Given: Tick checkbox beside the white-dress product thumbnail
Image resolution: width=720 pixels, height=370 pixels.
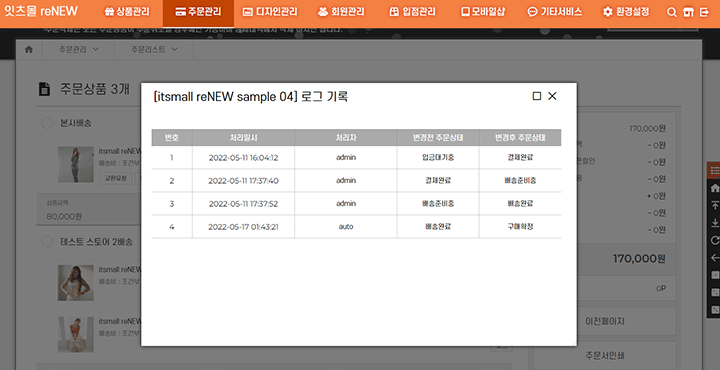Looking at the screenshot, I should point(47,271).
